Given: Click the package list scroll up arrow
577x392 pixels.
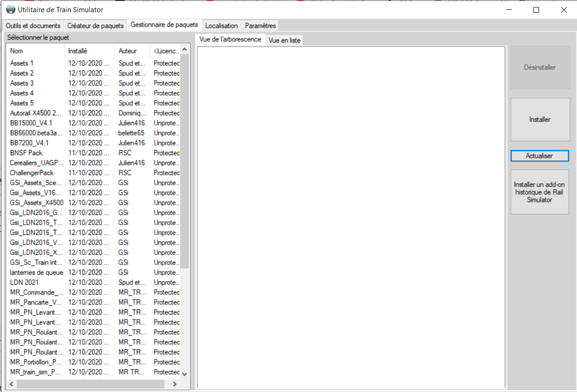Looking at the screenshot, I should (185, 49).
